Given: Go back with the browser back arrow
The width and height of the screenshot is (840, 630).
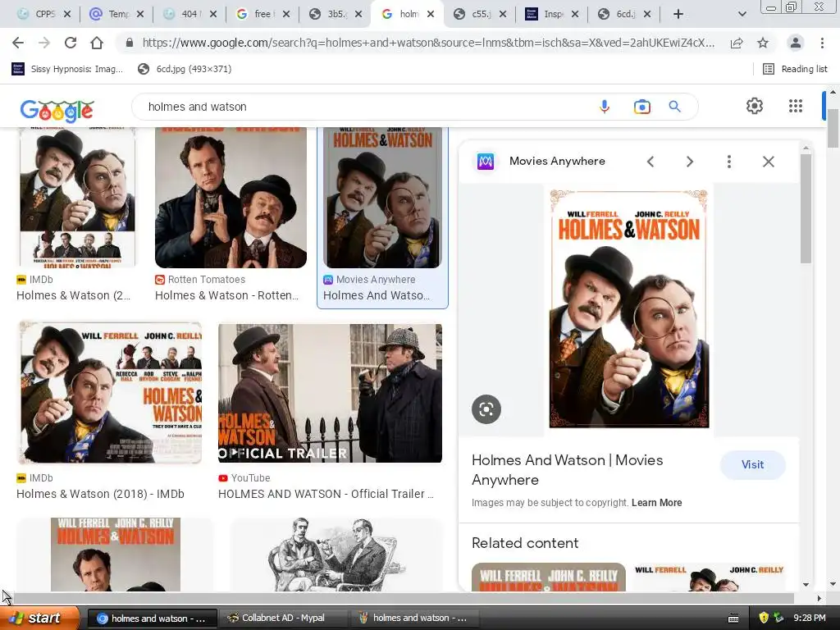Looking at the screenshot, I should [x=18, y=43].
